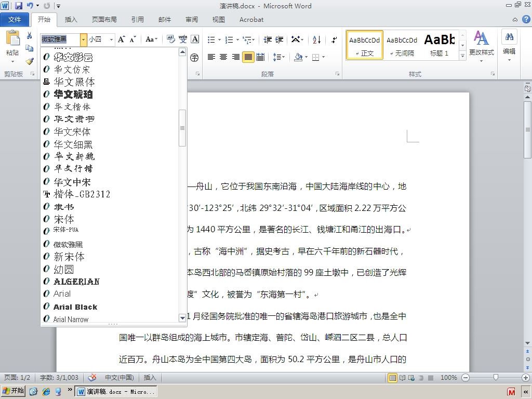Switch to Draft view
532x399 pixels.
431,377
